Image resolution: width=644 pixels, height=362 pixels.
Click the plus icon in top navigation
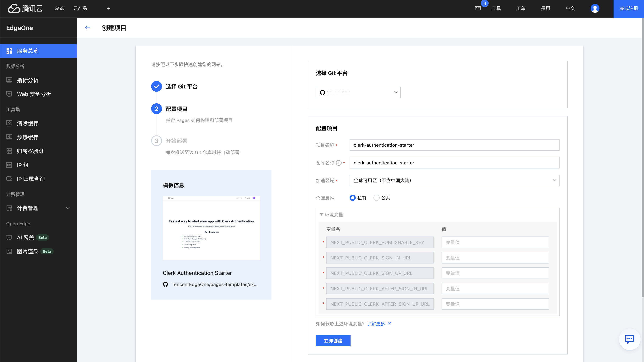click(x=109, y=8)
